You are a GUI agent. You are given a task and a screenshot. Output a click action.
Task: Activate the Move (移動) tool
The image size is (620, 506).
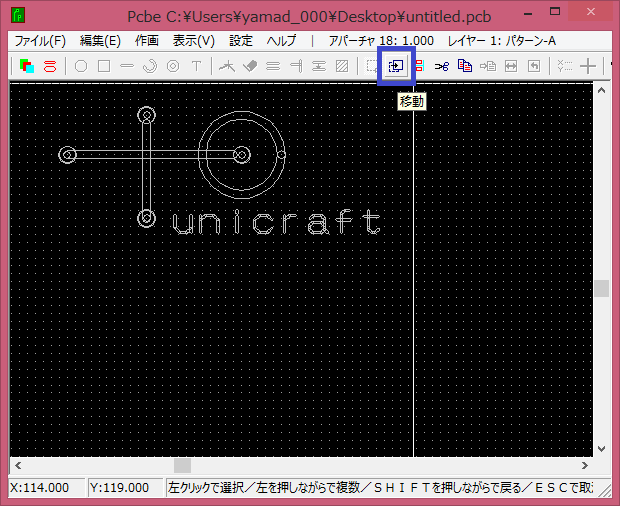pos(396,66)
